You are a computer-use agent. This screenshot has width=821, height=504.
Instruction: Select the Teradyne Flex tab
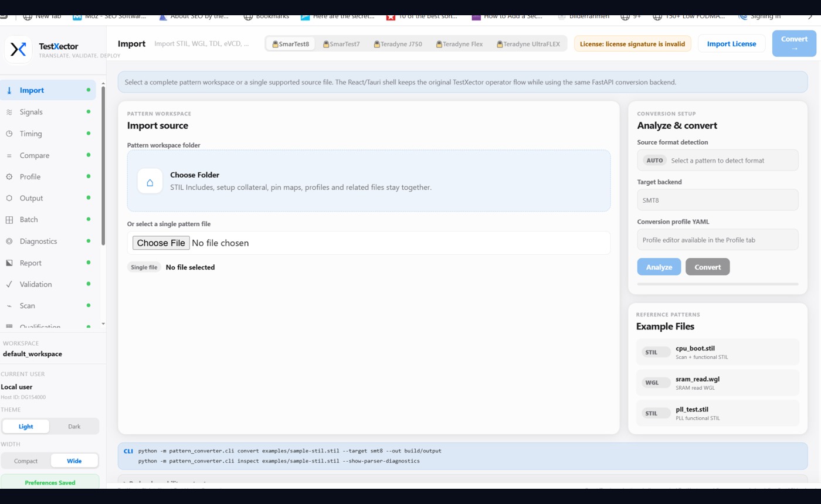459,44
